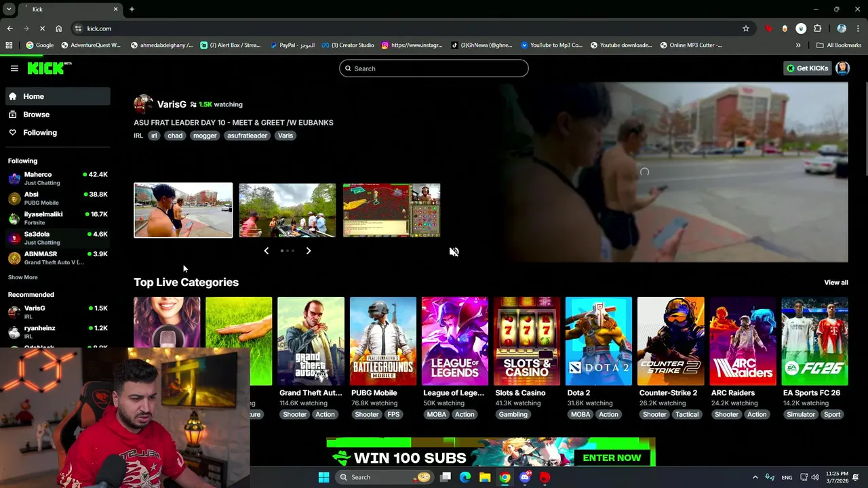868x488 pixels.
Task: Open the EA Sports FC 26 category card
Action: [x=814, y=341]
